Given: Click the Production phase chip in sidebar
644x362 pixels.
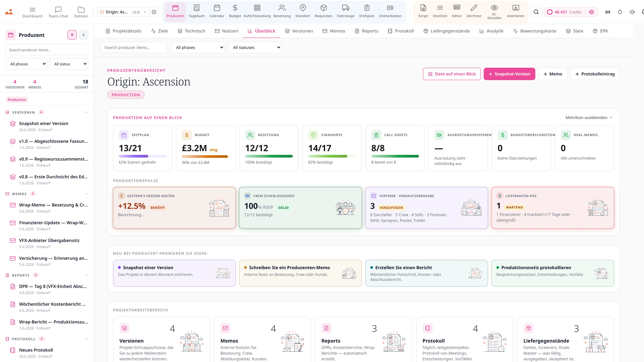Looking at the screenshot, I should pos(17,100).
